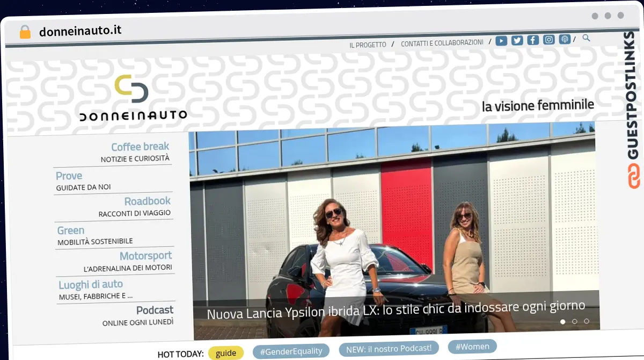This screenshot has height=360, width=644.
Task: Click 'MOBILITÀ SOSTENIBILE' subtitle
Action: click(95, 242)
